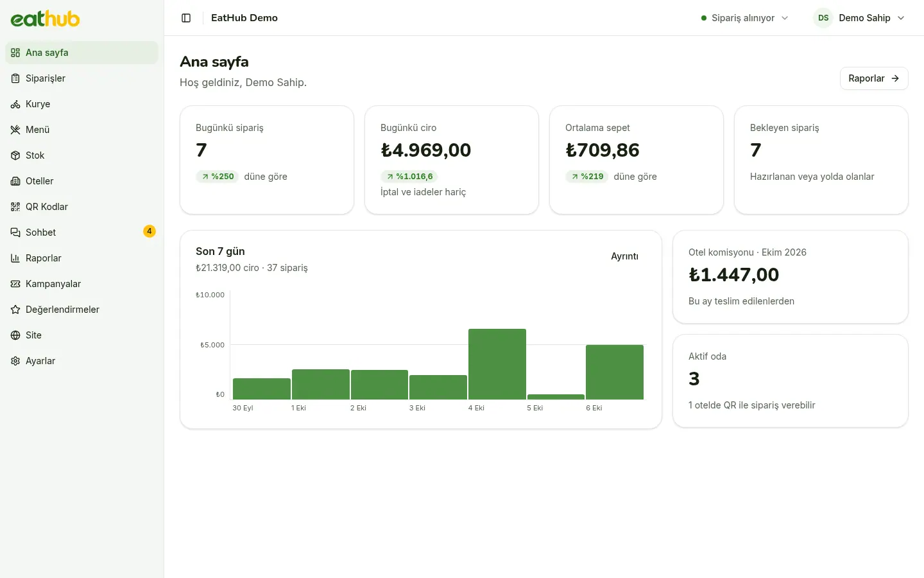Click the Otel komisyonu ₺1.447,00 amount
This screenshot has width=924, height=578.
[x=734, y=274]
